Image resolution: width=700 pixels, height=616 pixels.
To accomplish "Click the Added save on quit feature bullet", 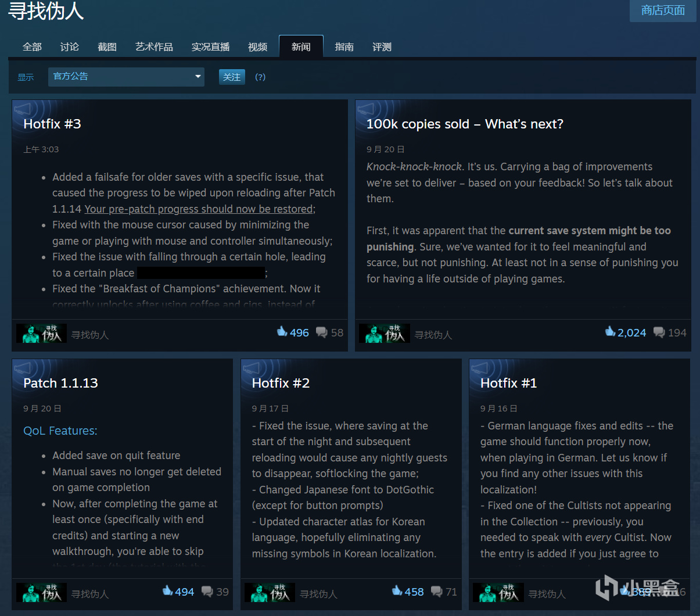I will (x=116, y=456).
